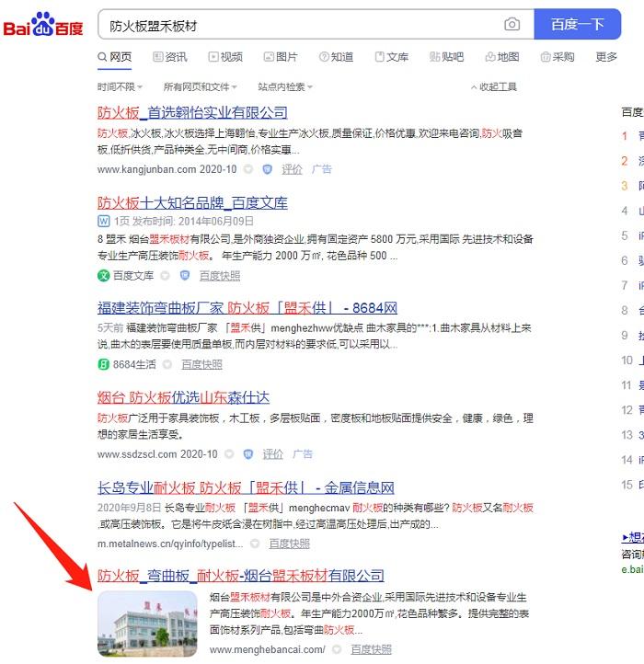Switch to the 视频 tab
The width and height of the screenshot is (644, 664).
click(225, 57)
